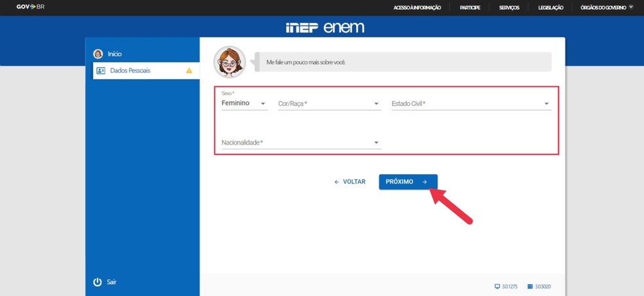Open Acesso à Informação in top bar
644x296 pixels.
418,7
